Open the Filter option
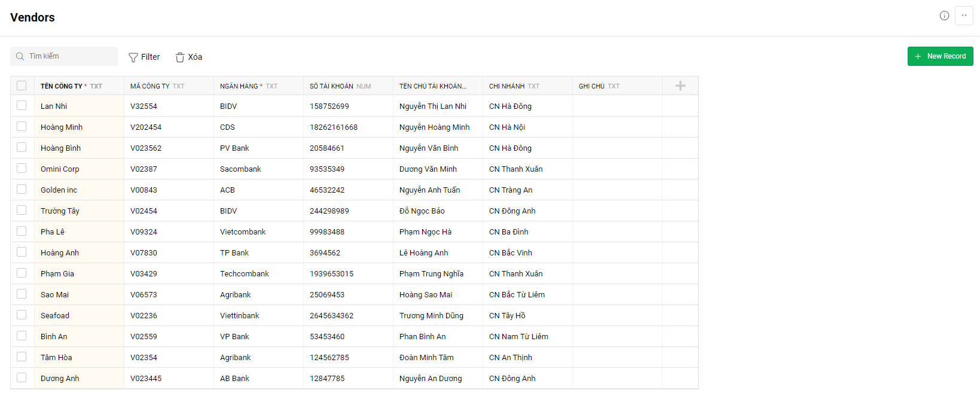 click(x=144, y=57)
